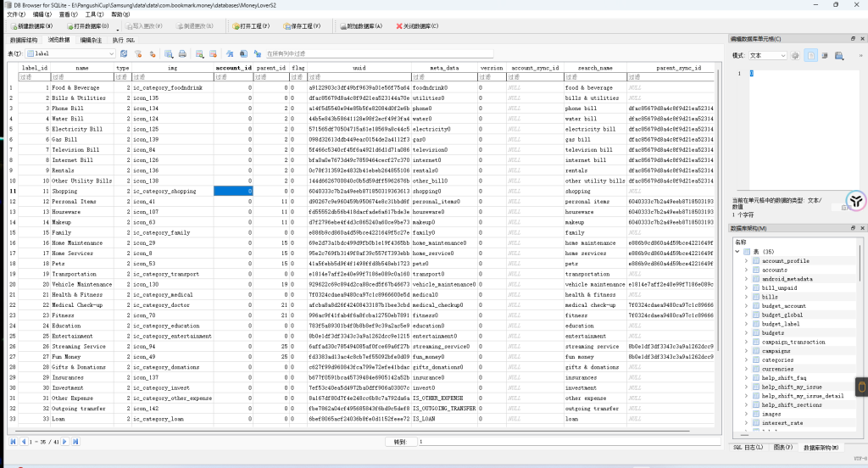Open the Help (帮助) menu

pyautogui.click(x=120, y=14)
